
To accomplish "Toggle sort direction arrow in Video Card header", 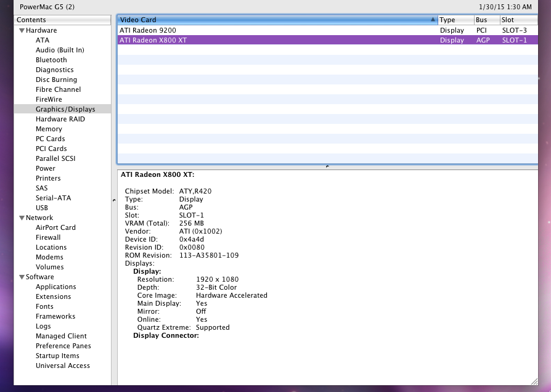I will click(433, 20).
